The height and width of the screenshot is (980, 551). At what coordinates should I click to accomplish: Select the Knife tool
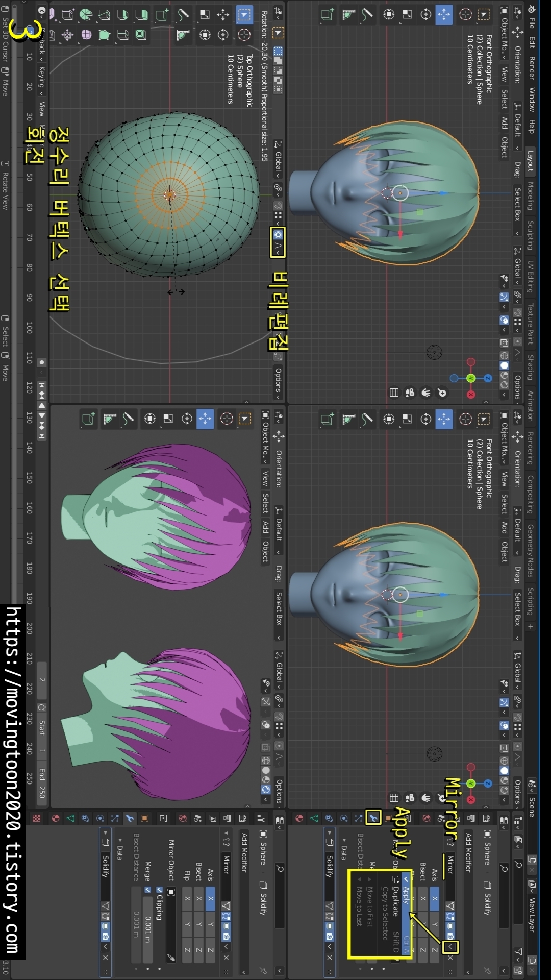coord(105,15)
